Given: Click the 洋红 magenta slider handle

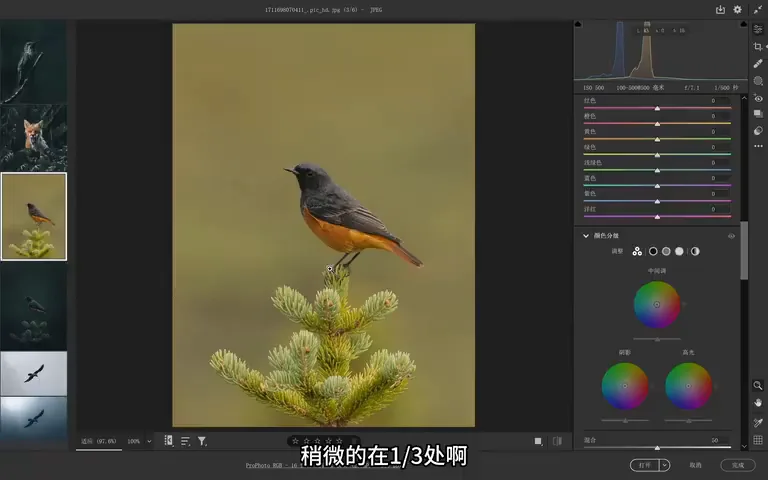Looking at the screenshot, I should point(657,216).
